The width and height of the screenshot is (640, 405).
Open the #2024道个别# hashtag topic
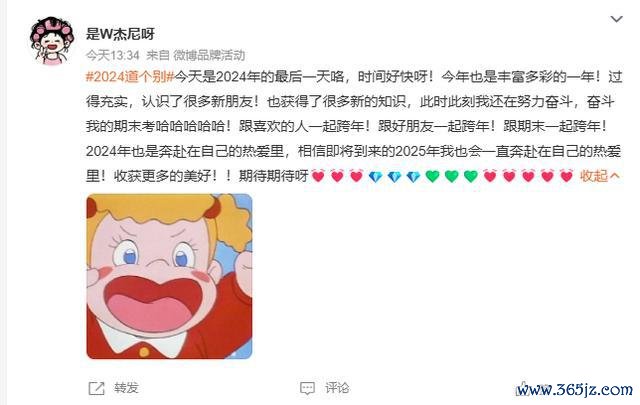130,76
